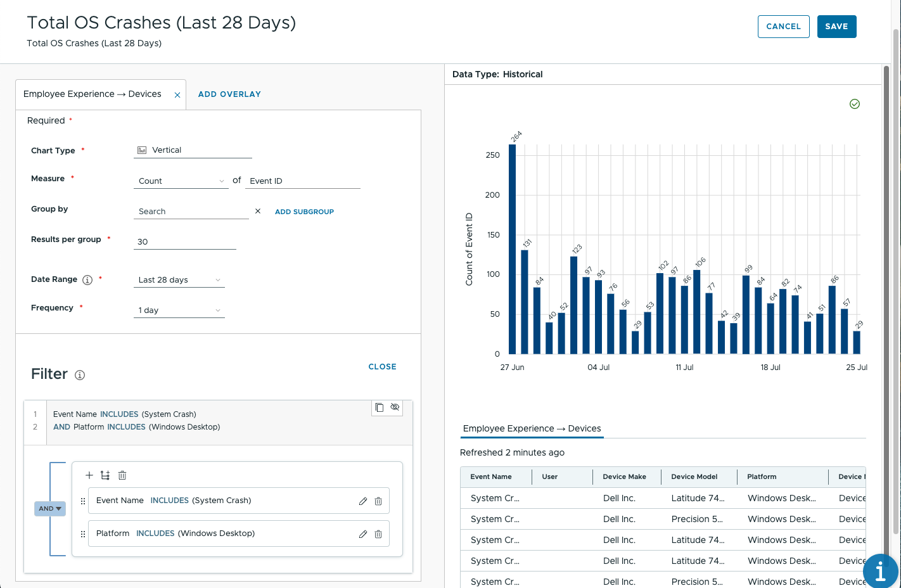Screen dimensions: 901x588
Task: Click the Employee Experience Devices results tab
Action: point(532,429)
